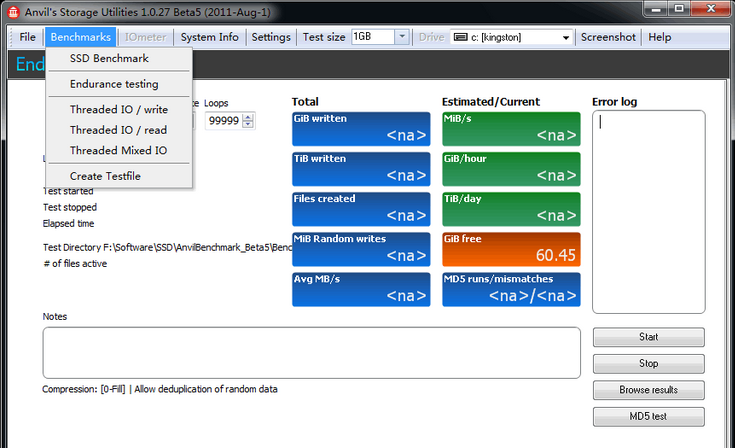Click the orange GiB free 60.45 tile
Screen dimensions: 735x448
(511, 249)
